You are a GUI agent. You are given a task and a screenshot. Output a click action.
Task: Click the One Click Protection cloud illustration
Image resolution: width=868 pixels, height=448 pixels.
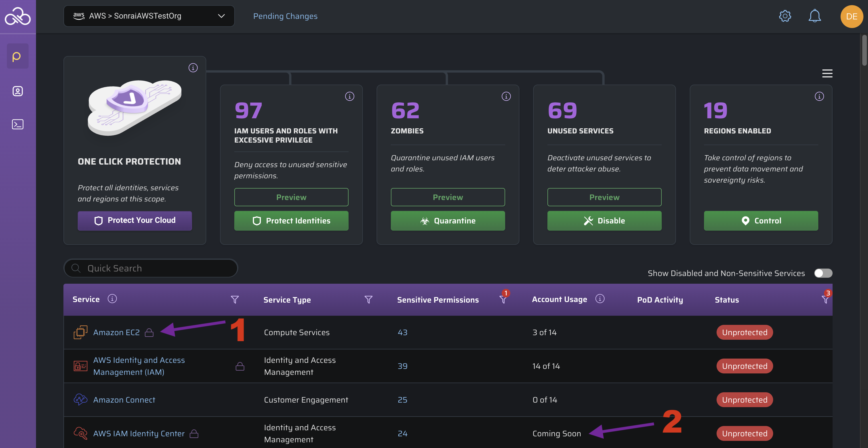click(135, 107)
